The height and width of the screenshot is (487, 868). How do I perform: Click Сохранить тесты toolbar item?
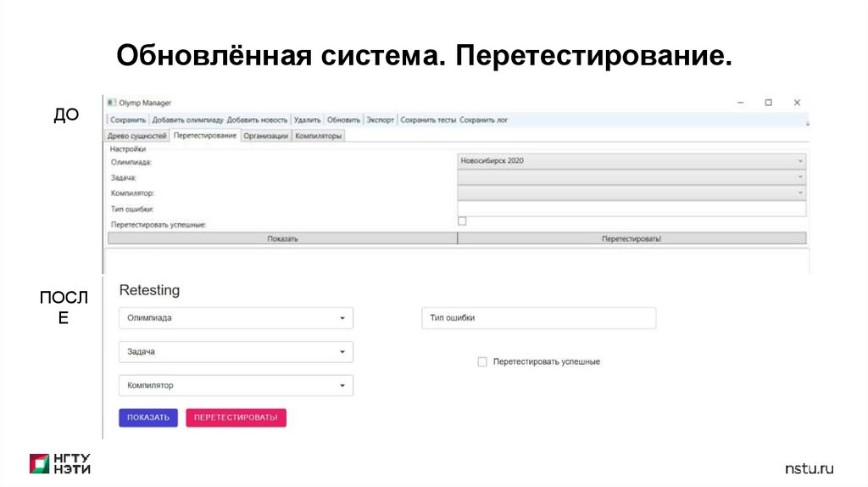click(x=428, y=120)
